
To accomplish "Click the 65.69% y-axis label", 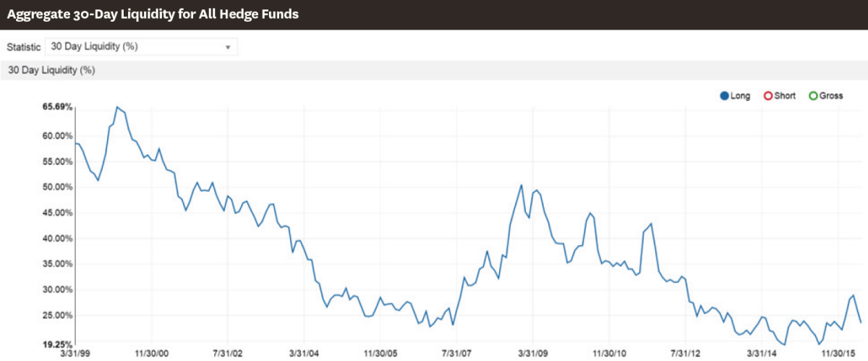I will coord(58,107).
